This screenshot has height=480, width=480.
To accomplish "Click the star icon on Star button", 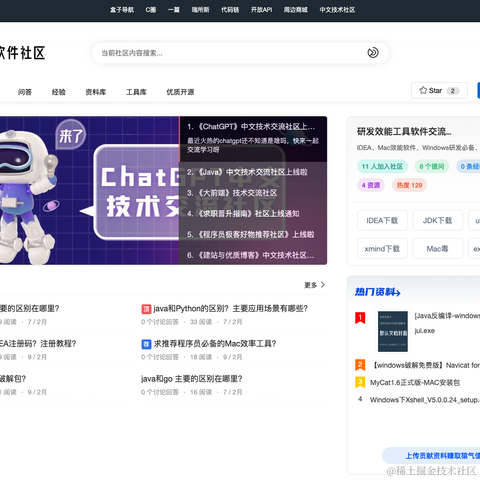I will (423, 90).
